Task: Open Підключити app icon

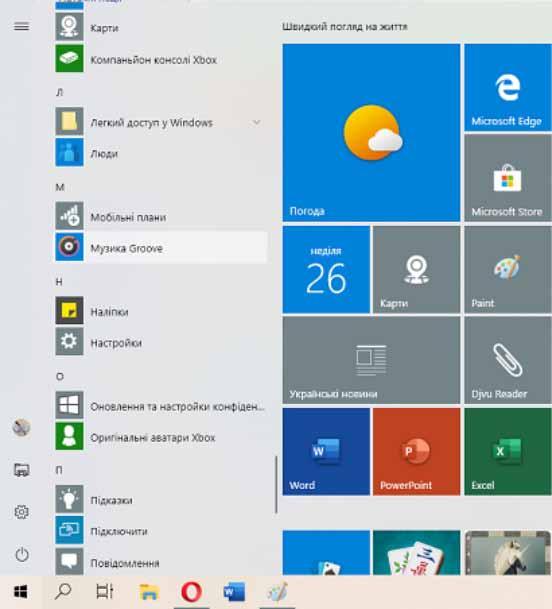Action: [x=69, y=531]
